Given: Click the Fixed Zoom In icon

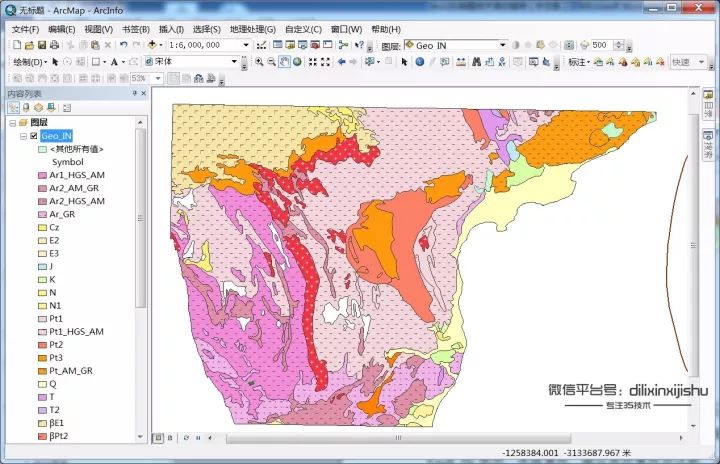Looking at the screenshot, I should point(313,62).
